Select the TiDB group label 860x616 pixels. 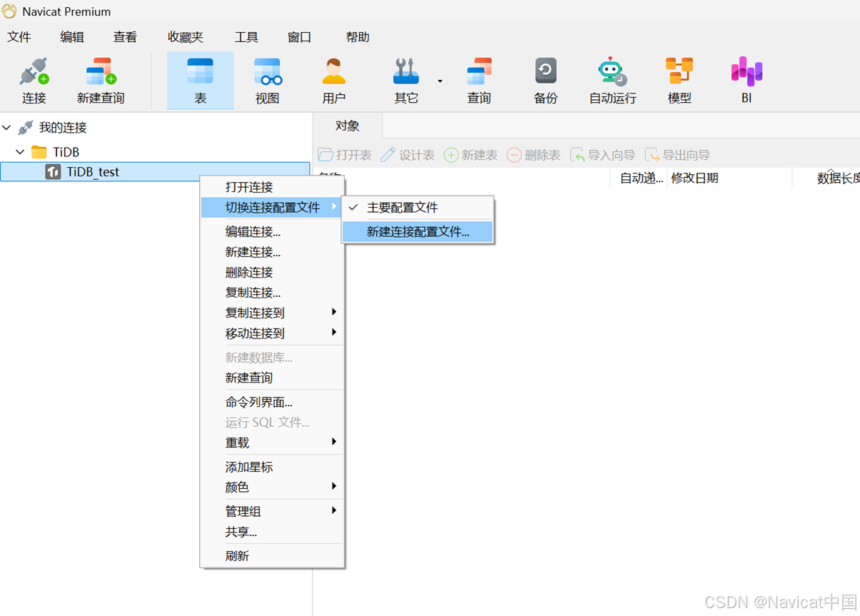(x=66, y=152)
